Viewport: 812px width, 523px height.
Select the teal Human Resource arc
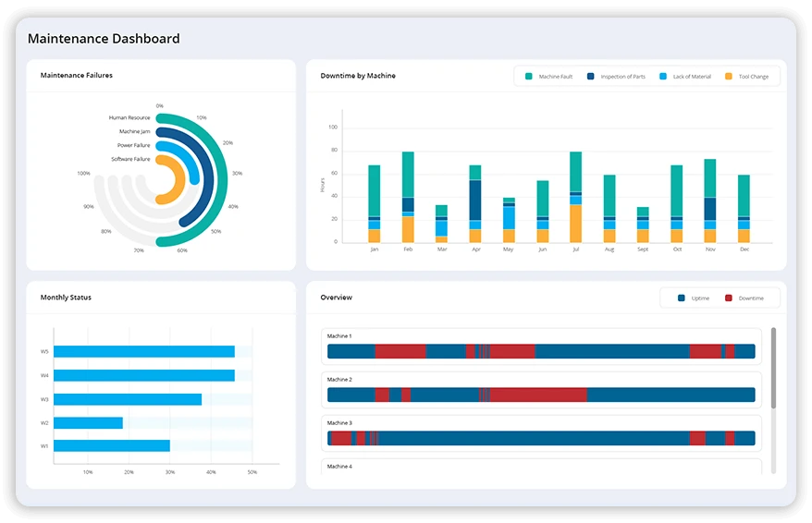click(x=225, y=176)
